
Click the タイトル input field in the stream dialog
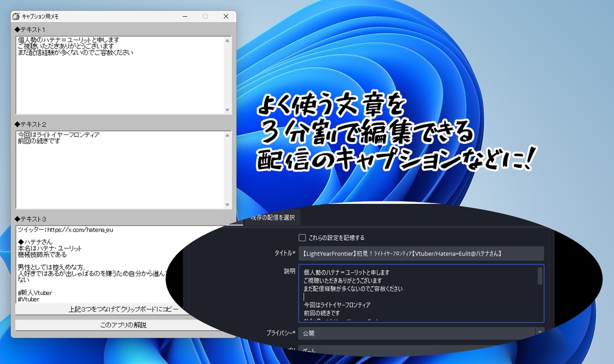(421, 254)
